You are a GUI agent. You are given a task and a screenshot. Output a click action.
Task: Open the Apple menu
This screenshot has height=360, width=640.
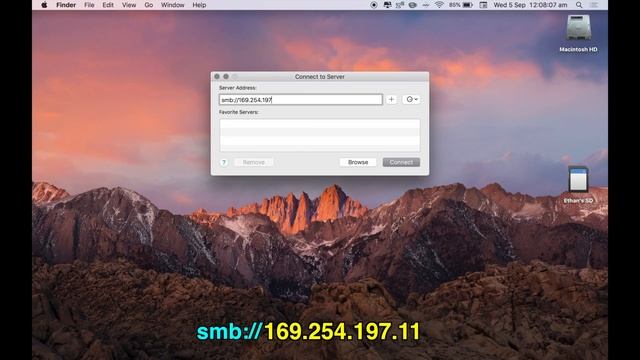pos(44,5)
